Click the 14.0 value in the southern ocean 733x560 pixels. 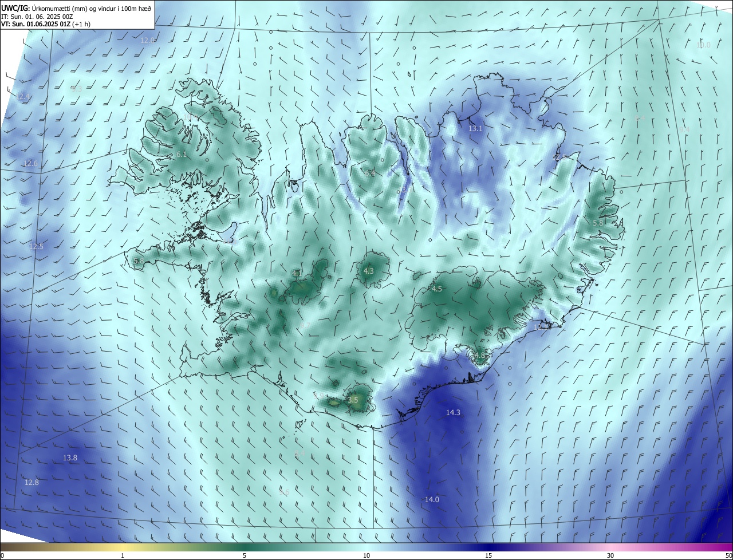[x=431, y=499]
